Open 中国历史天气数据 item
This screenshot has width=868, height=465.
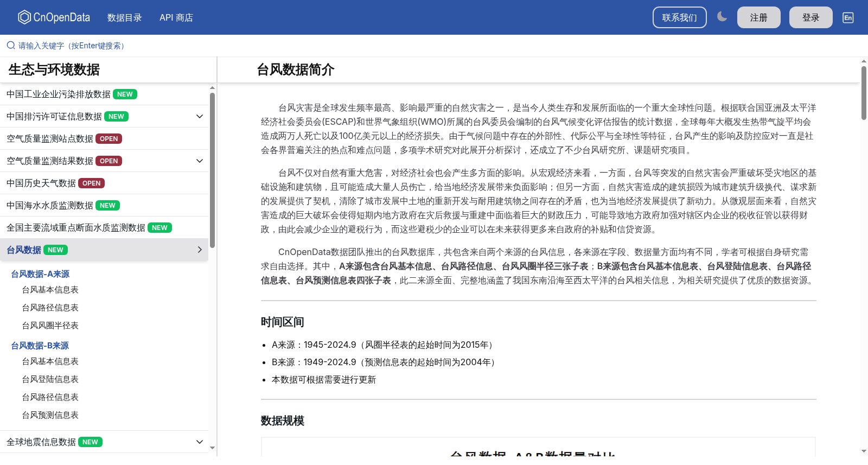click(41, 183)
